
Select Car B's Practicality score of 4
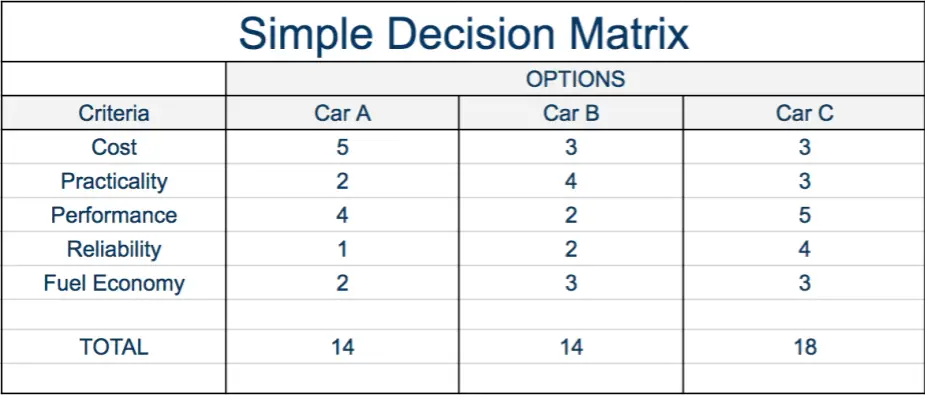pyautogui.click(x=570, y=181)
